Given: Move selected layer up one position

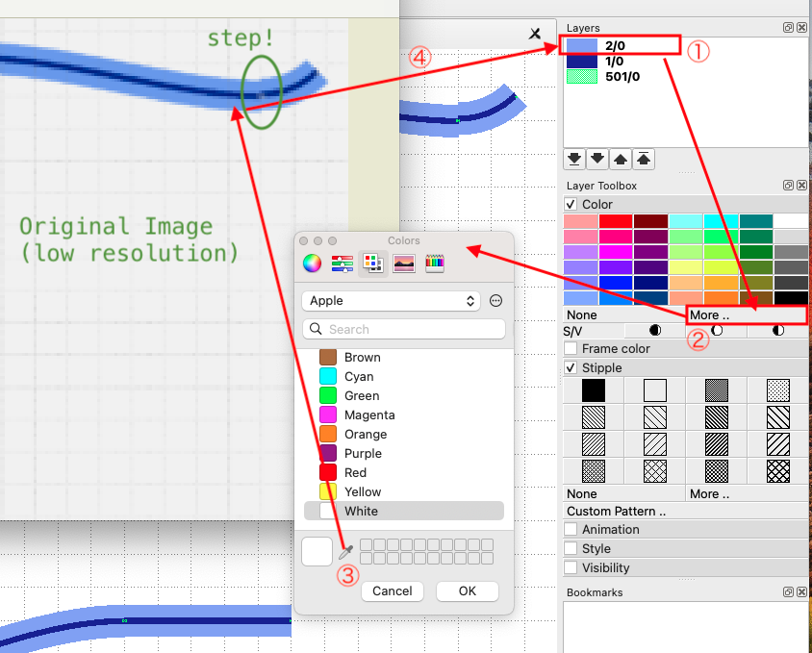Looking at the screenshot, I should [622, 159].
